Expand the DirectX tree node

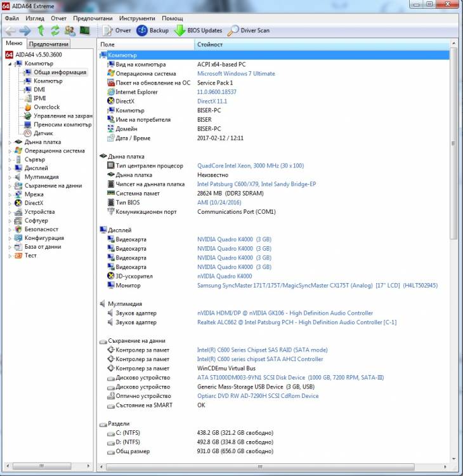[x=10, y=203]
